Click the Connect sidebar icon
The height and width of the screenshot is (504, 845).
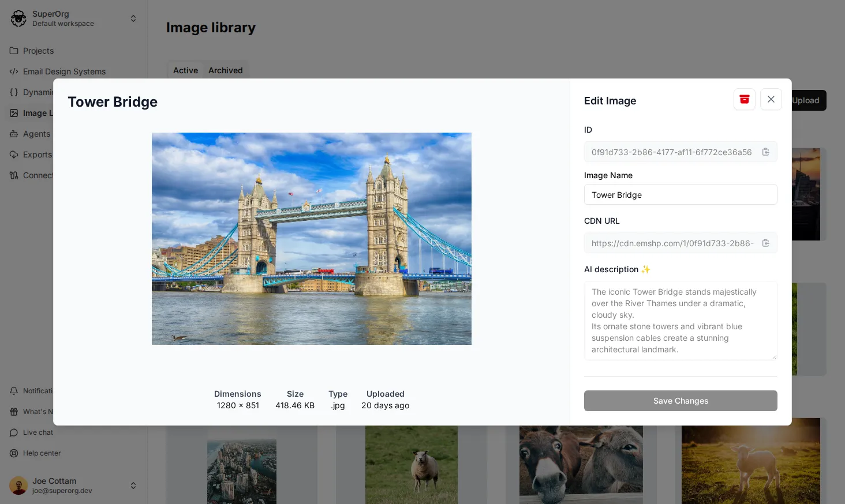tap(14, 175)
